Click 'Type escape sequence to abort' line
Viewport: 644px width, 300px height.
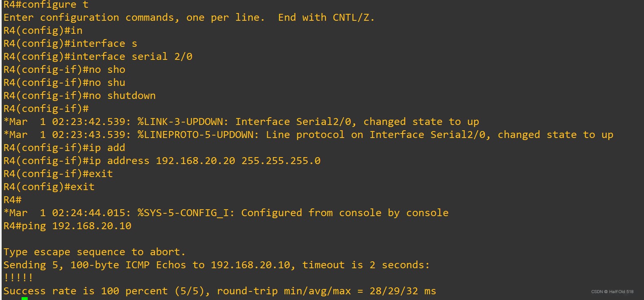(94, 252)
